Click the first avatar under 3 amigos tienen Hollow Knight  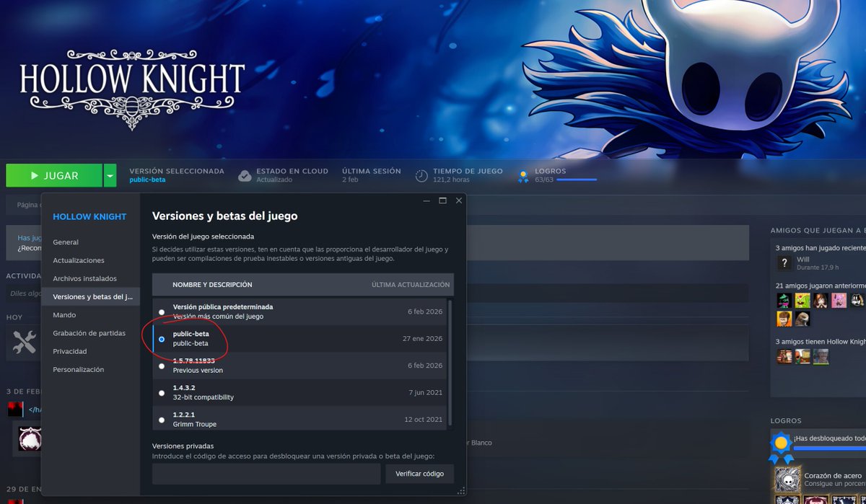coord(784,356)
